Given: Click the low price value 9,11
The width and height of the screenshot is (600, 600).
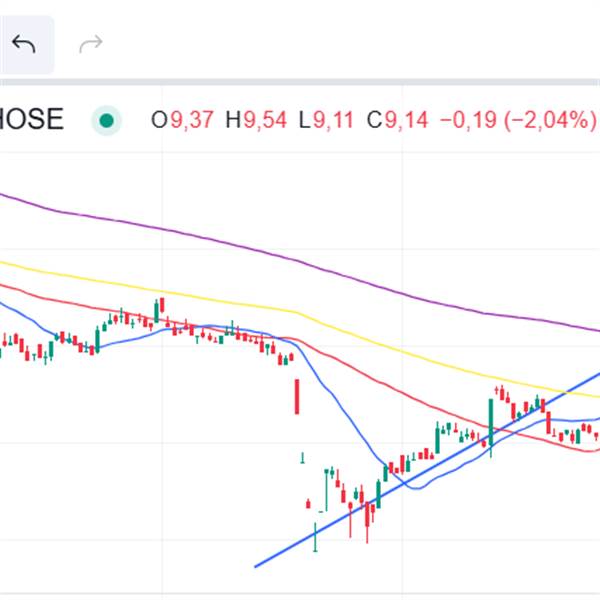Looking at the screenshot, I should [x=330, y=121].
